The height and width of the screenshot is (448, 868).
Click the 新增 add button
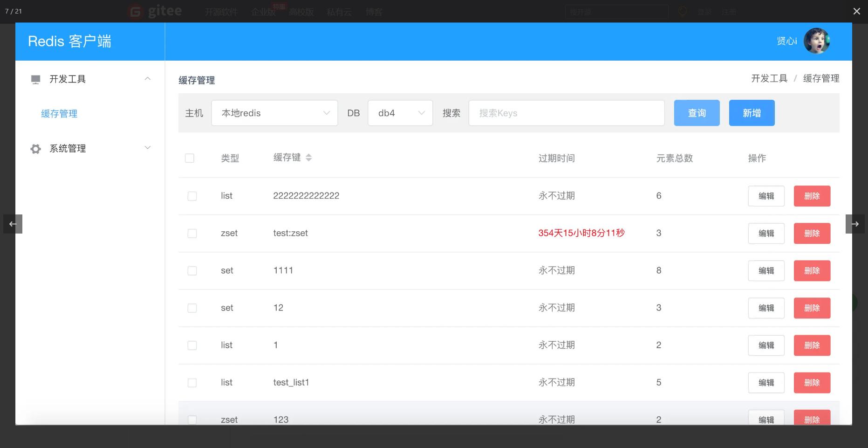point(752,112)
